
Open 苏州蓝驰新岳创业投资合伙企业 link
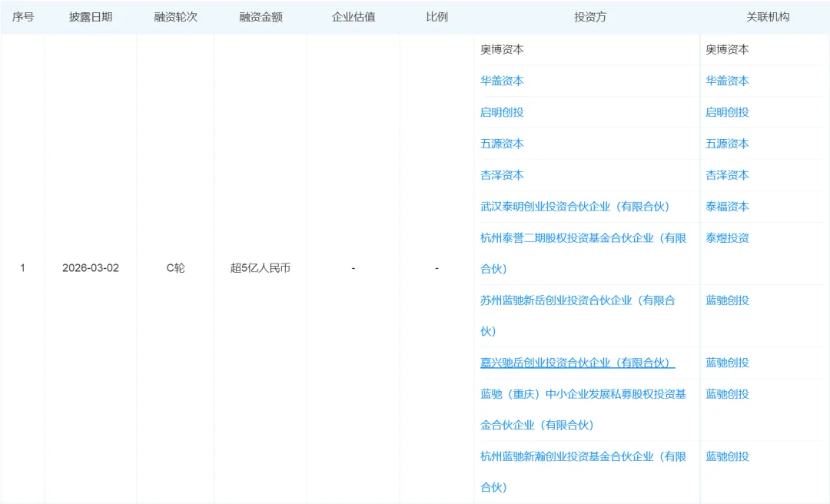[577, 316]
